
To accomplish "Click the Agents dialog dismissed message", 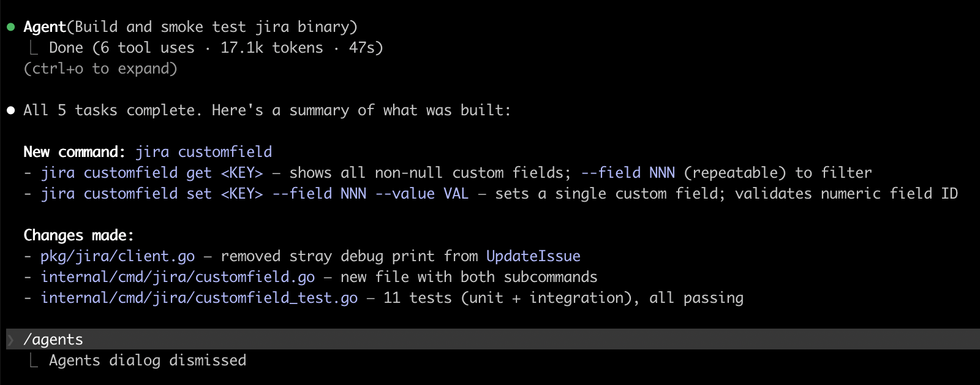I will click(x=147, y=360).
